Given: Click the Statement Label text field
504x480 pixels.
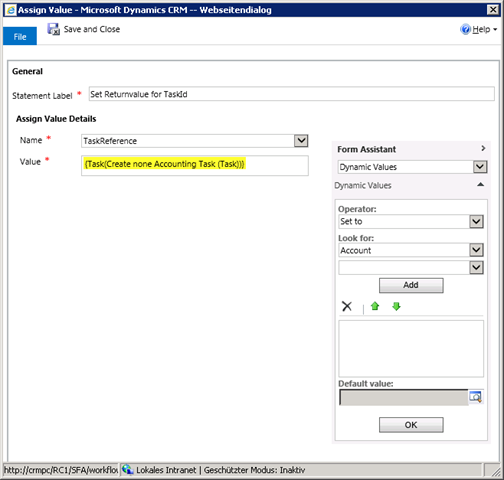Looking at the screenshot, I should pos(292,94).
